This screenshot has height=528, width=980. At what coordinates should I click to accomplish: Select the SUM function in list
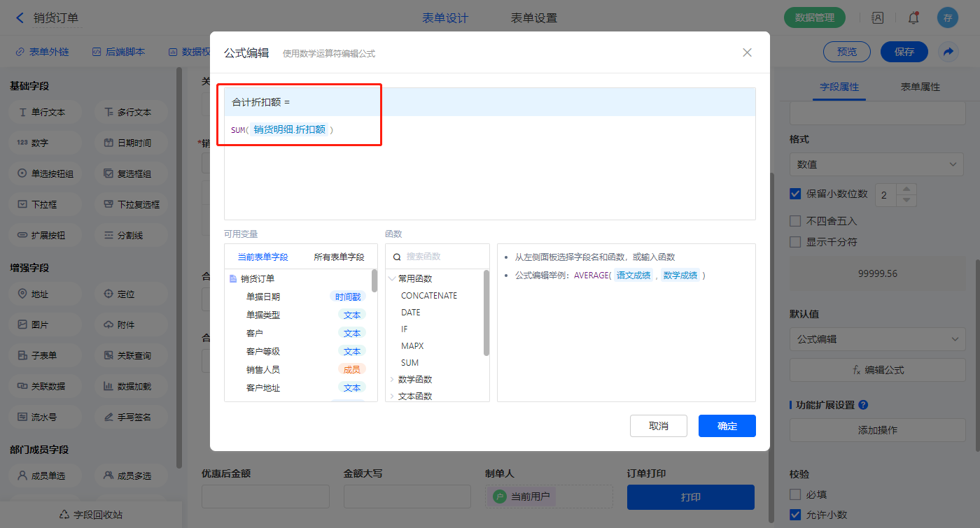(x=409, y=363)
